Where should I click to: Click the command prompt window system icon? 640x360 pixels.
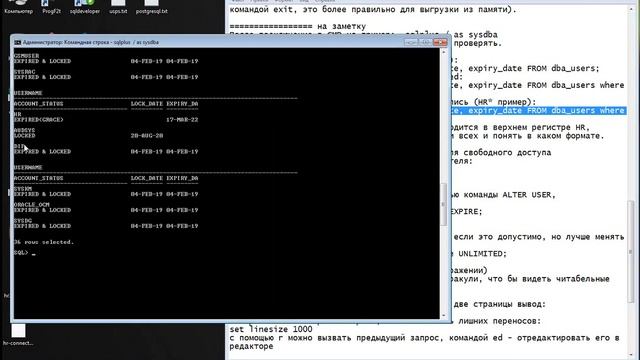(x=18, y=42)
